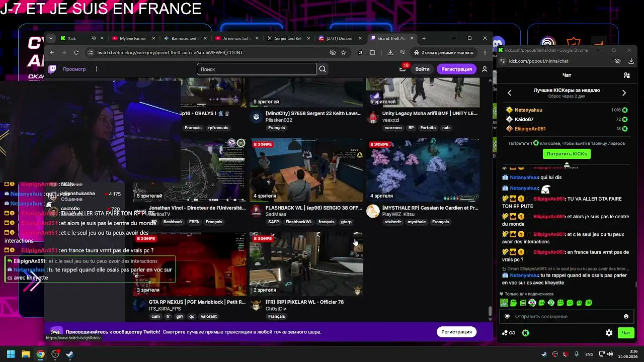Show previous Kick leaderboard with left chevron
This screenshot has height=362, width=644.
pos(509,93)
